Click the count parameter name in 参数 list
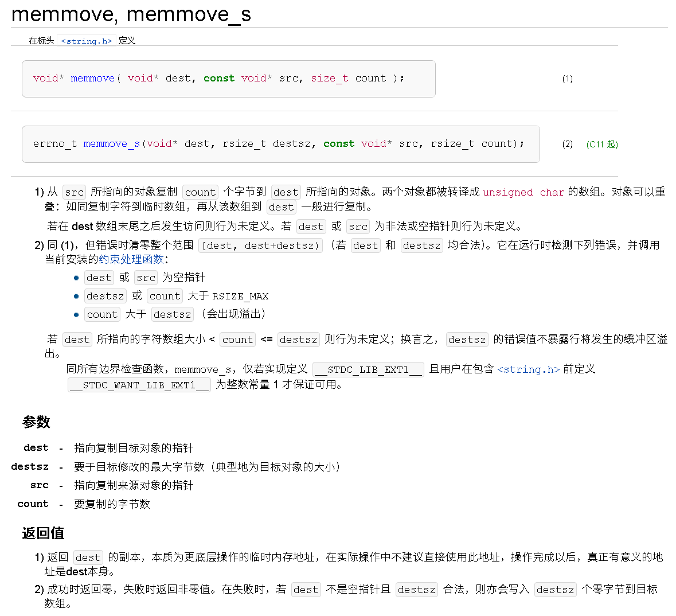The height and width of the screenshot is (616, 676). point(33,504)
